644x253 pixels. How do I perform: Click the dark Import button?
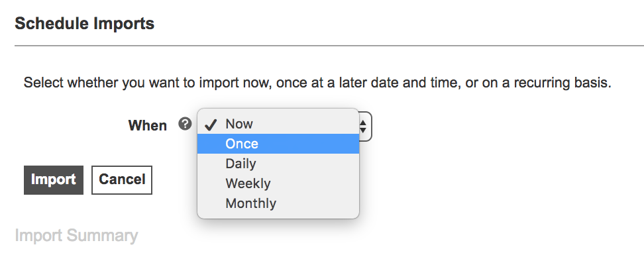click(x=54, y=180)
